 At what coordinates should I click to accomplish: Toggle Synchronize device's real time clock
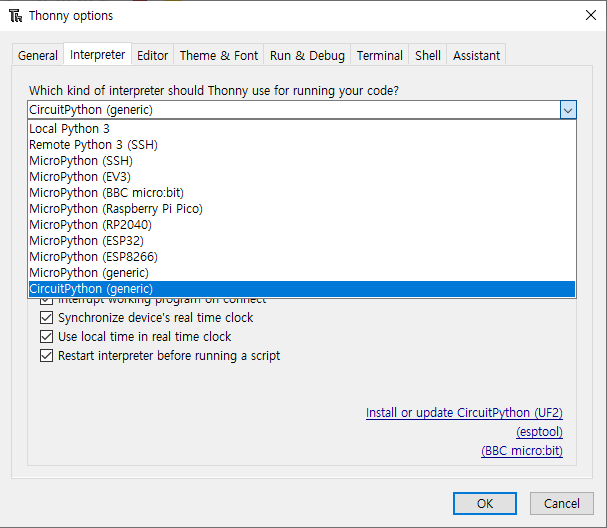coord(147,318)
